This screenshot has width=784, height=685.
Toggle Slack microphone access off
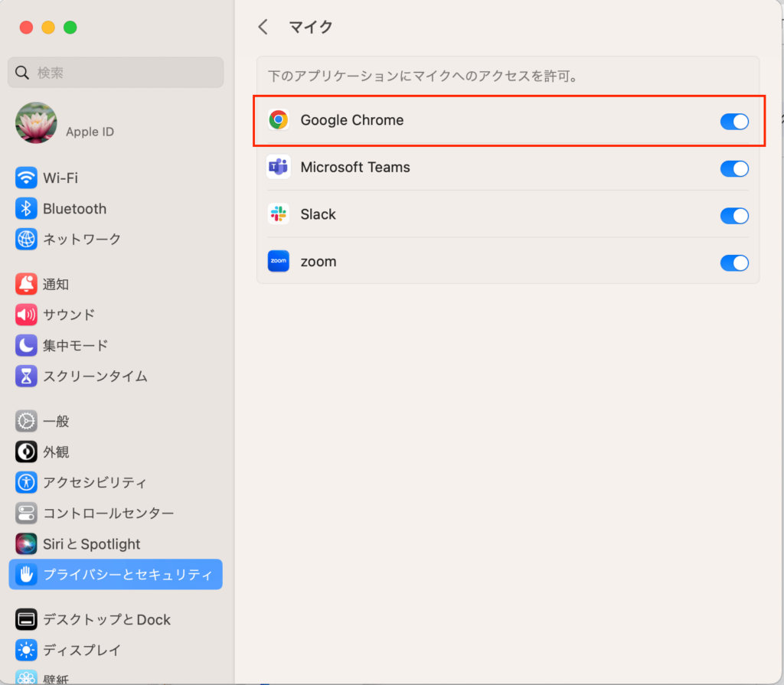(734, 216)
